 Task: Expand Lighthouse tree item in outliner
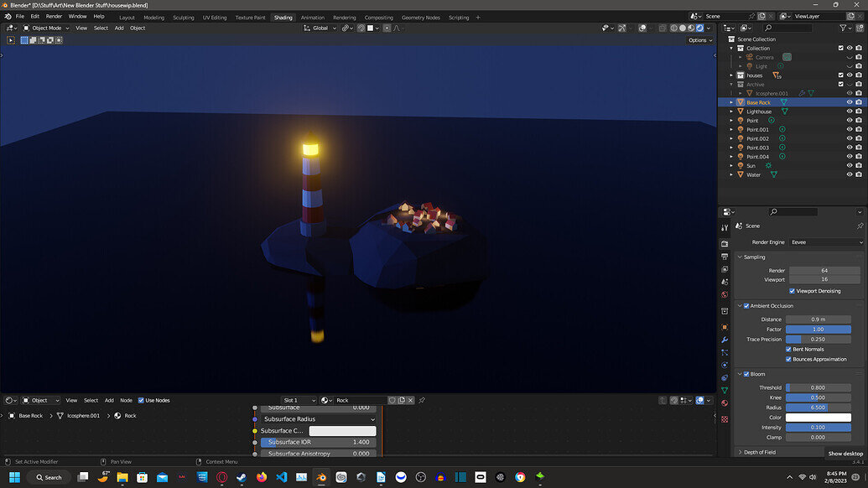[731, 112]
